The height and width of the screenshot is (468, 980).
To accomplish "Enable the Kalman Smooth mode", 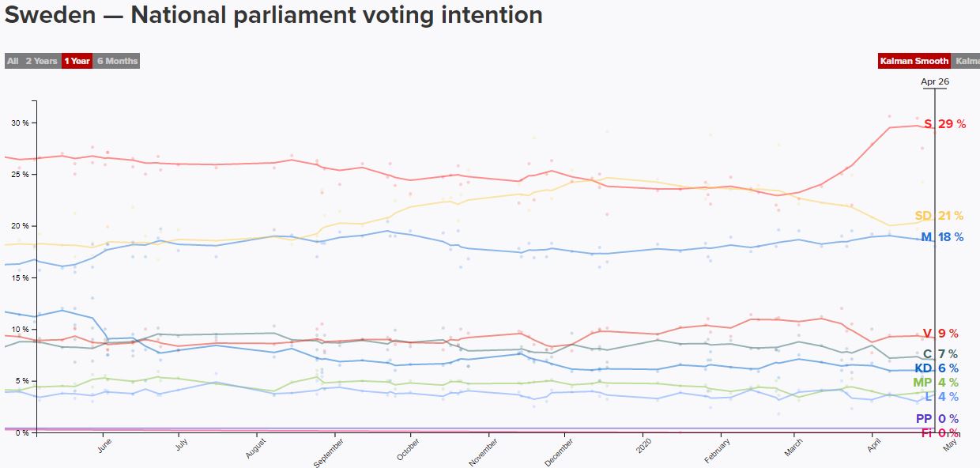I will (x=914, y=61).
